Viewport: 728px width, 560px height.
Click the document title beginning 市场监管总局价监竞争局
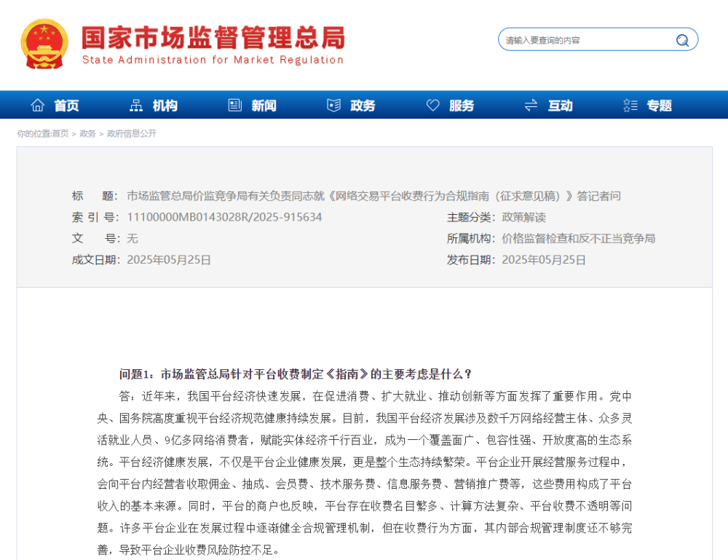(x=373, y=196)
